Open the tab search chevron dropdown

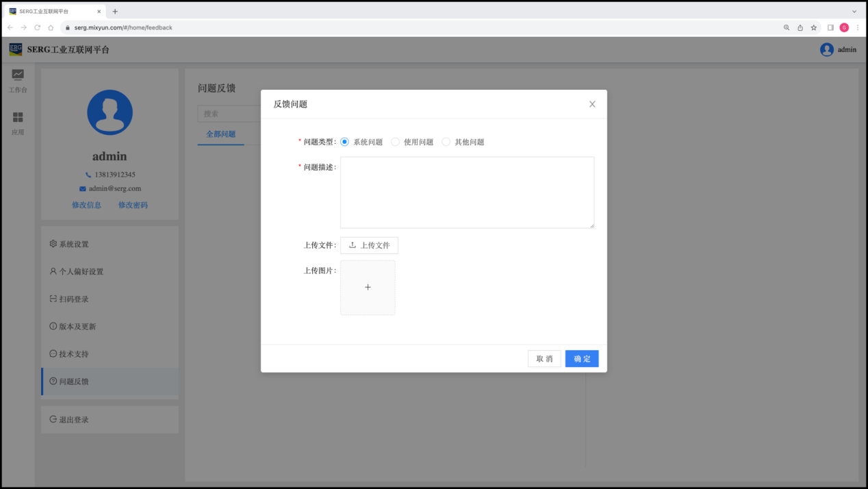[x=854, y=11]
